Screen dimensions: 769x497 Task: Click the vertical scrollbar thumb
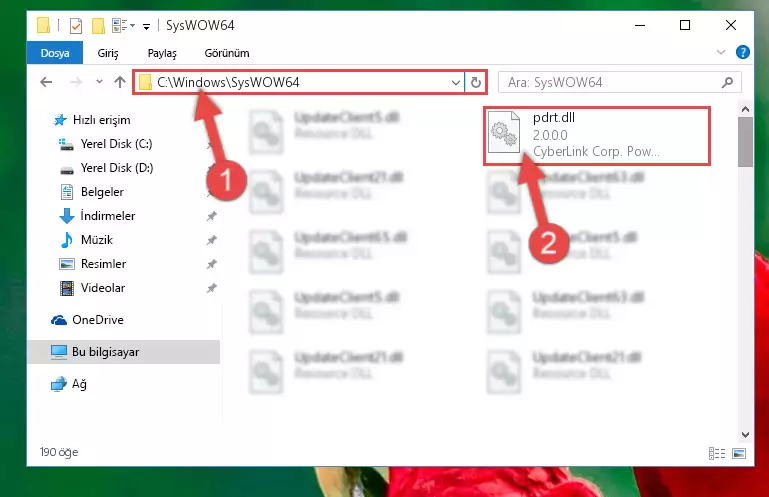[745, 142]
